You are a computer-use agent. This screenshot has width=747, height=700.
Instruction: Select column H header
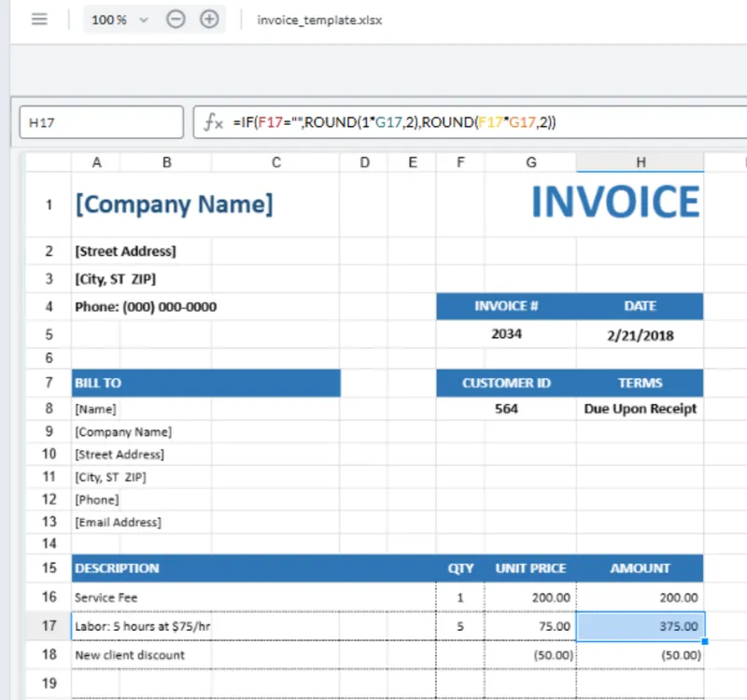(641, 162)
